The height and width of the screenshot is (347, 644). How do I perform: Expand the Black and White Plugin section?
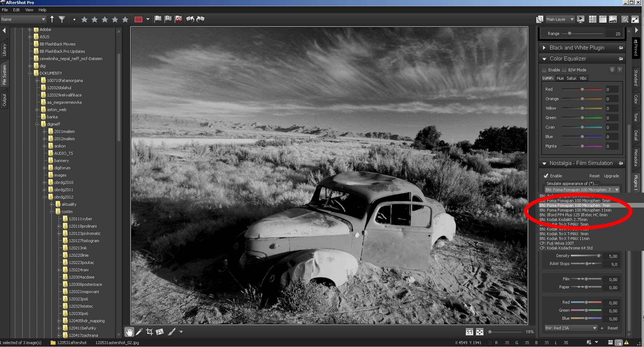pyautogui.click(x=544, y=48)
